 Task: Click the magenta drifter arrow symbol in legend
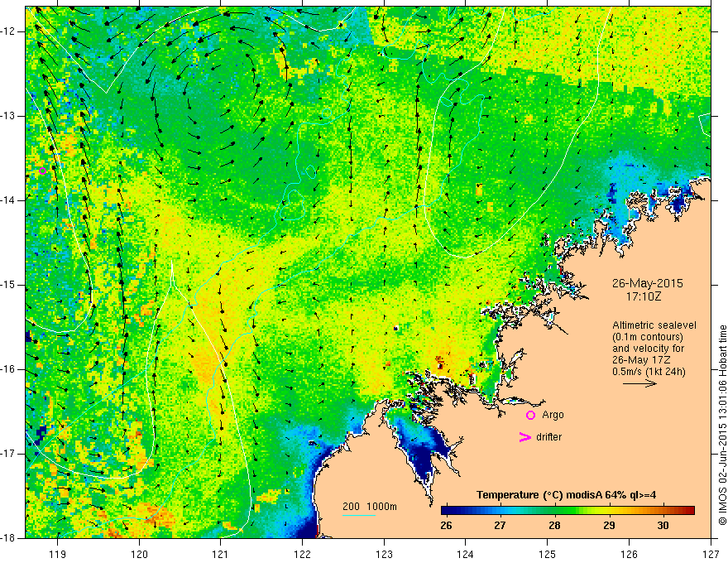(x=525, y=437)
